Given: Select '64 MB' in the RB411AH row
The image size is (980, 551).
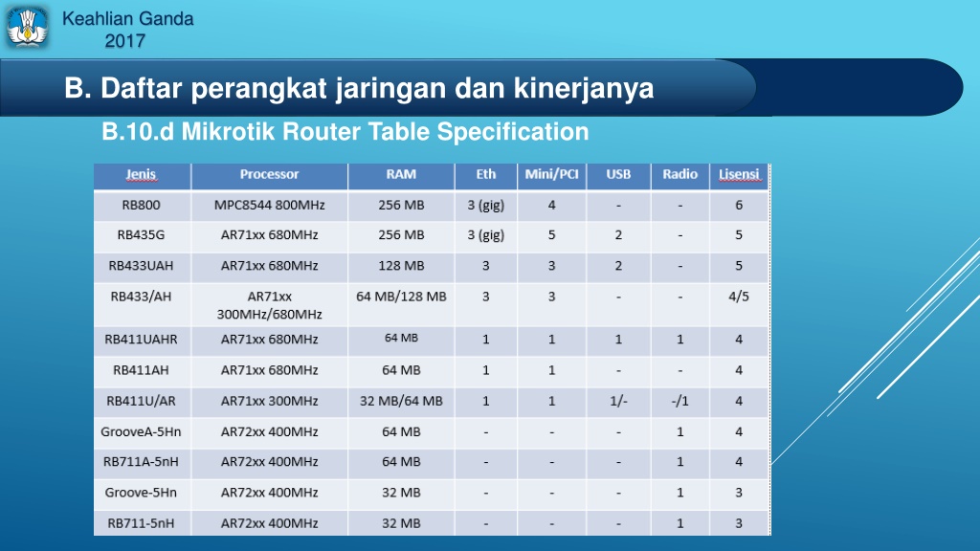Looking at the screenshot, I should coord(401,370).
